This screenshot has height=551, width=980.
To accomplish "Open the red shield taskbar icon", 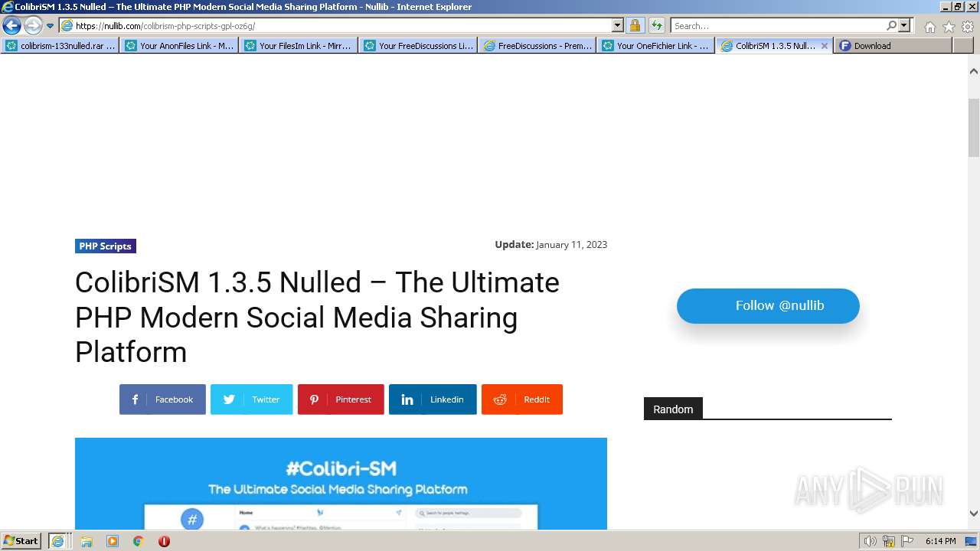I will click(164, 541).
